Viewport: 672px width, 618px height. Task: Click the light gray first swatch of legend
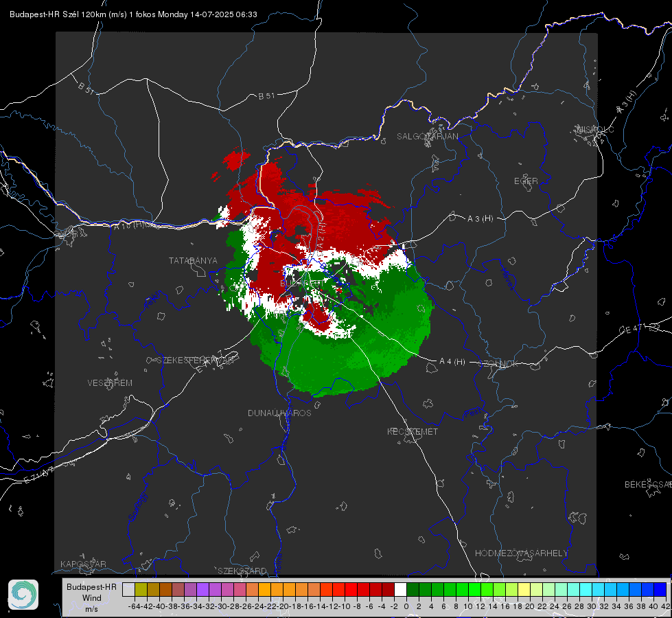tap(128, 590)
